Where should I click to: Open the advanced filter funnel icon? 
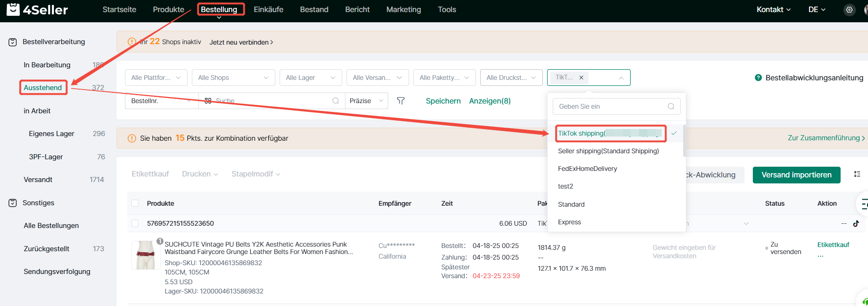point(401,101)
